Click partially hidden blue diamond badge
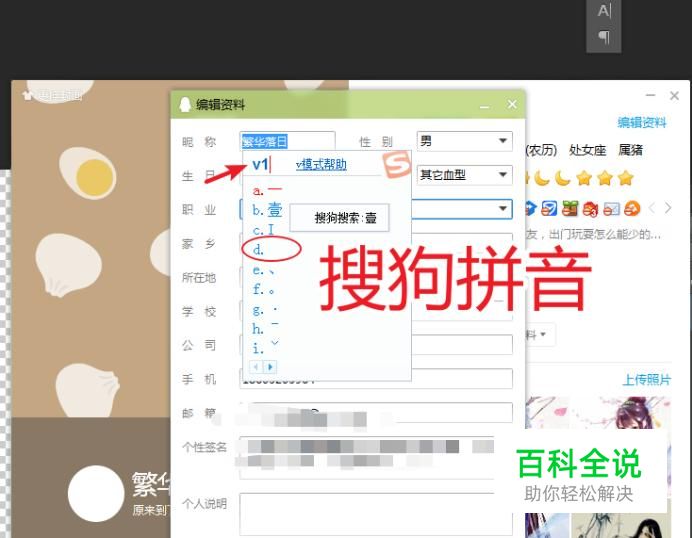The height and width of the screenshot is (538, 692). click(x=530, y=208)
